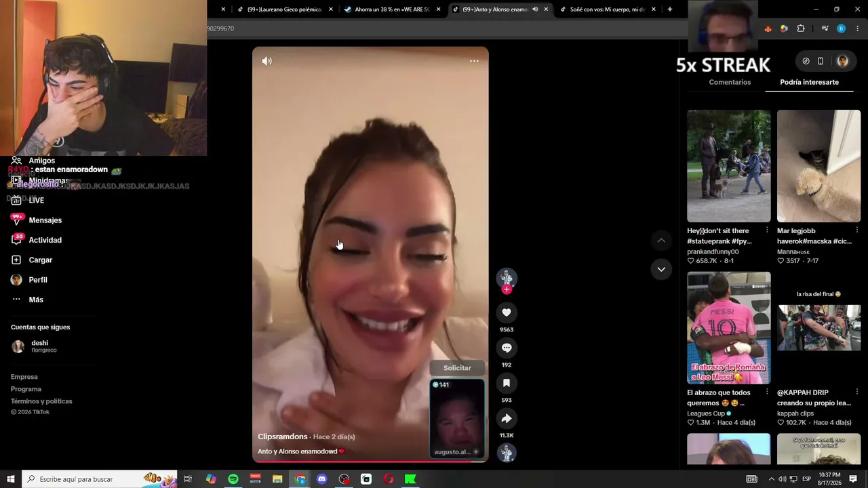This screenshot has height=488, width=868.
Task: Open the system volume speaker icon
Action: 783,479
